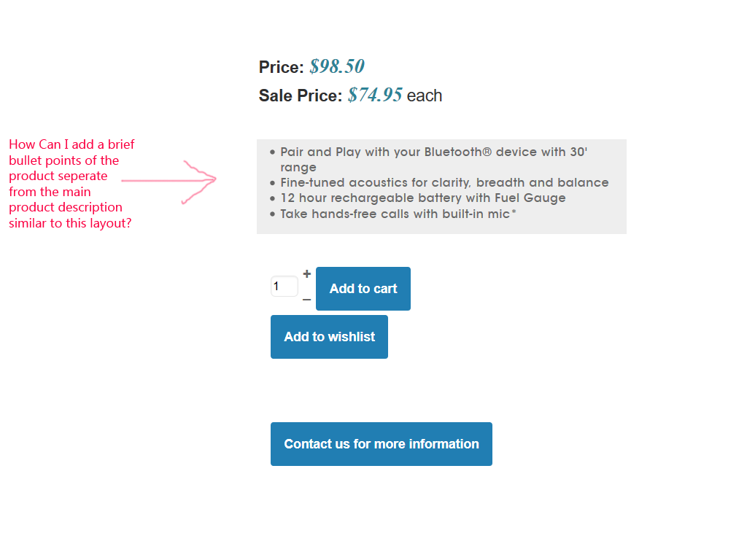Click the minus icon to decrease quantity
This screenshot has height=560, width=747.
(307, 300)
